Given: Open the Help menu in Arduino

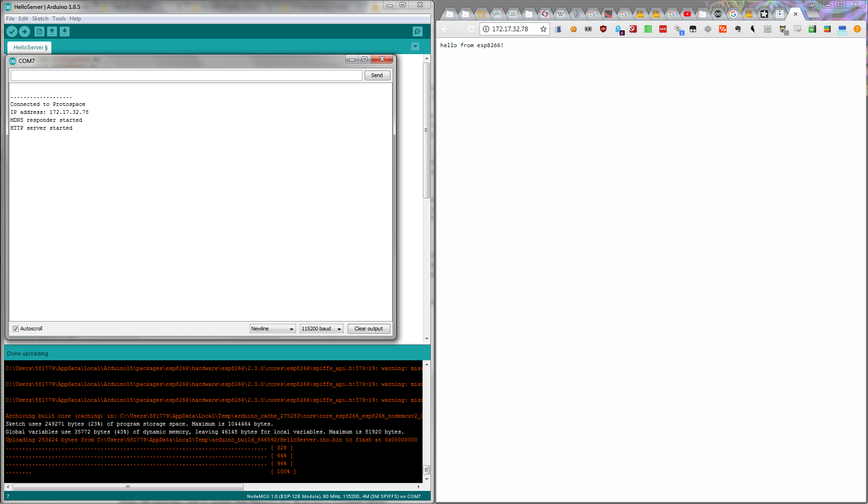Looking at the screenshot, I should 75,19.
